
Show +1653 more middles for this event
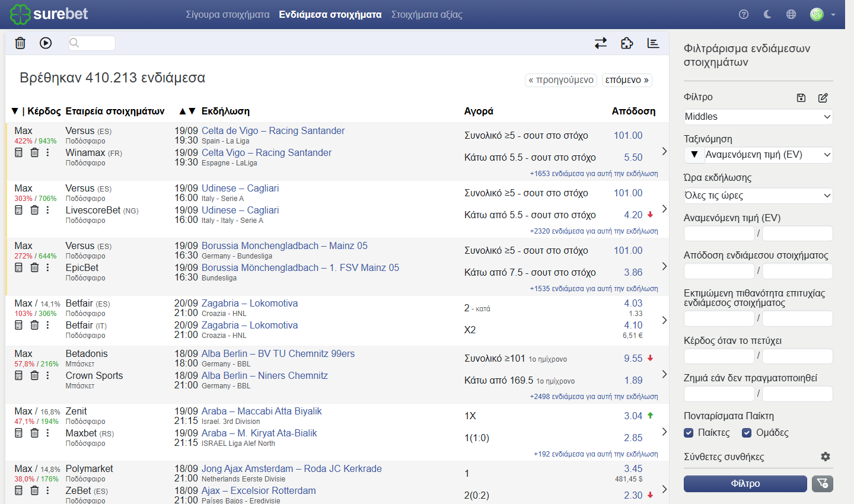594,174
